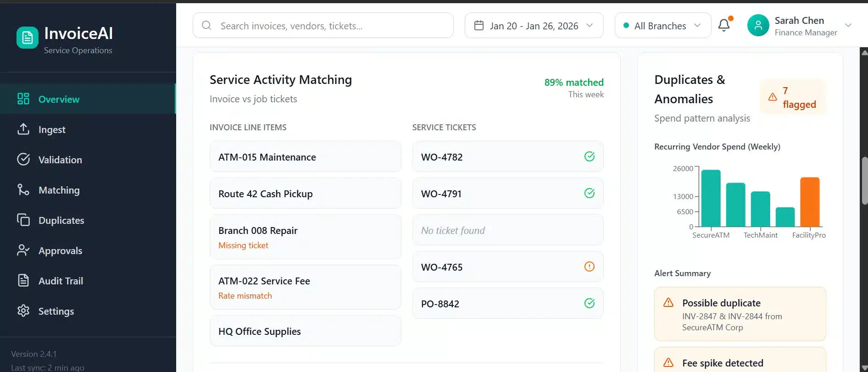Click the Fee spike detected alert icon
868x372 pixels.
668,363
